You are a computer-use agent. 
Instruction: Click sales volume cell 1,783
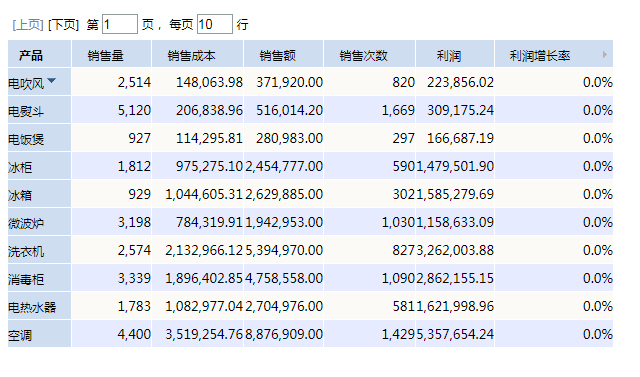111,306
